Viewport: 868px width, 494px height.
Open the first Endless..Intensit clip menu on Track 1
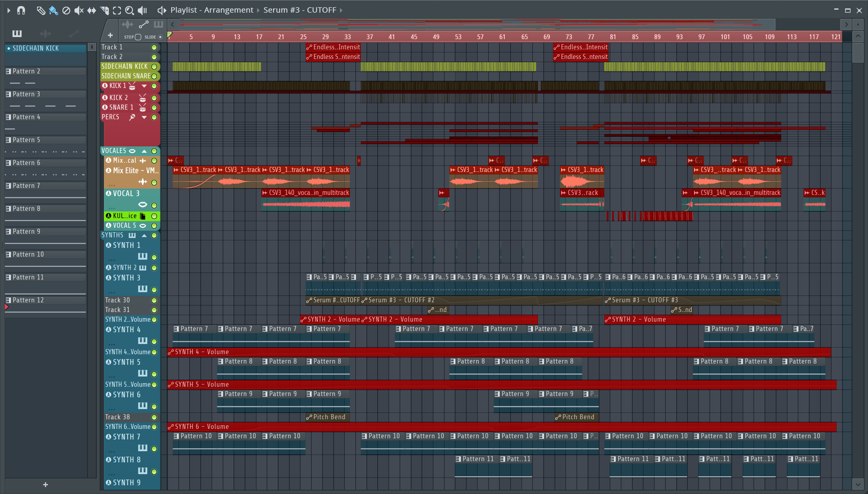click(x=309, y=48)
